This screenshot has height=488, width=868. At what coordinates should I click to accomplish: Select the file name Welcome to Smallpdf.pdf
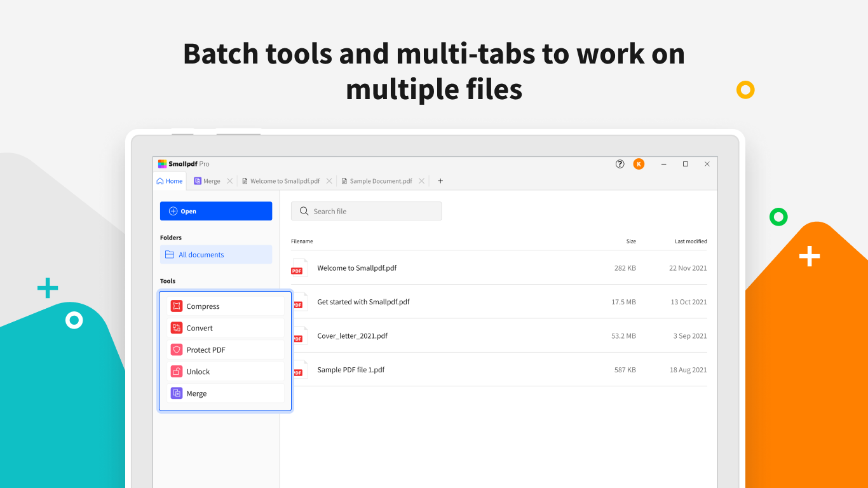[x=357, y=268]
